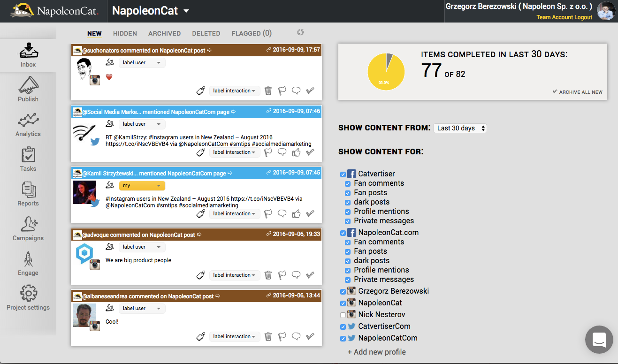Toggle Catvertiser Private messages checkbox
This screenshot has width=618, height=364.
(348, 221)
